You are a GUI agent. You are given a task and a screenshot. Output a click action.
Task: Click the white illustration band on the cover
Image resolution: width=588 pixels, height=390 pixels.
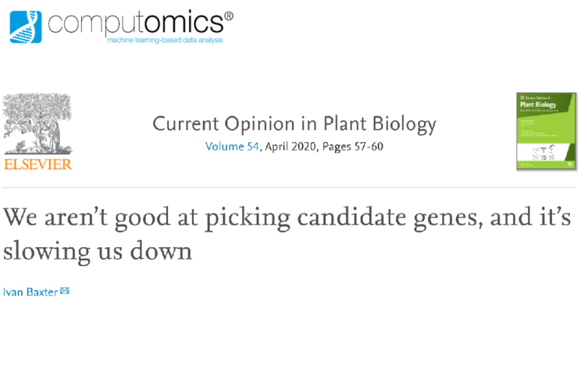coord(543,152)
